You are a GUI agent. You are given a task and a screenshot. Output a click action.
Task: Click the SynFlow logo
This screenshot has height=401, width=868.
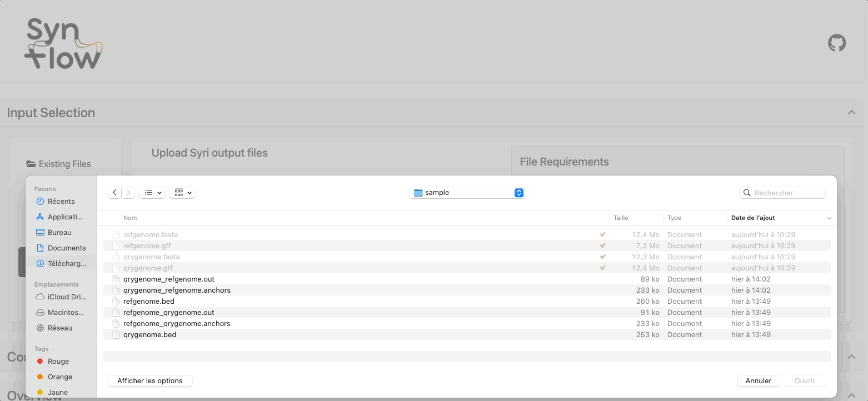(x=64, y=44)
